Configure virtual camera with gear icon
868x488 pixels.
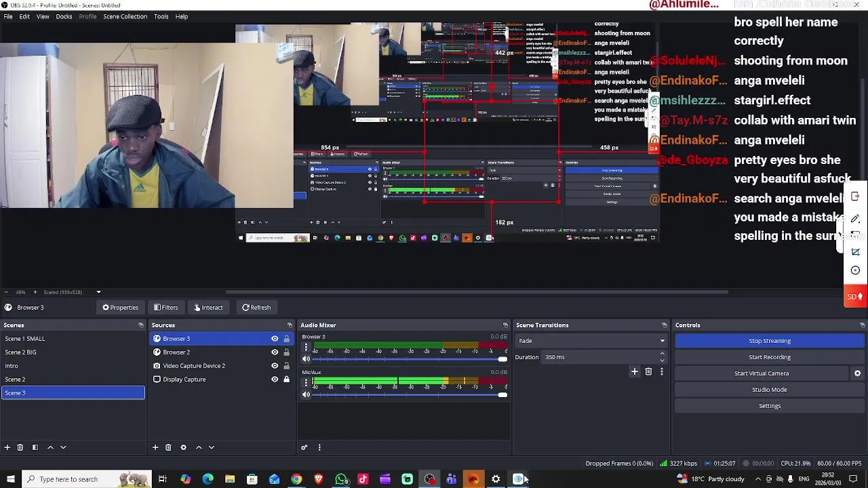tap(857, 373)
